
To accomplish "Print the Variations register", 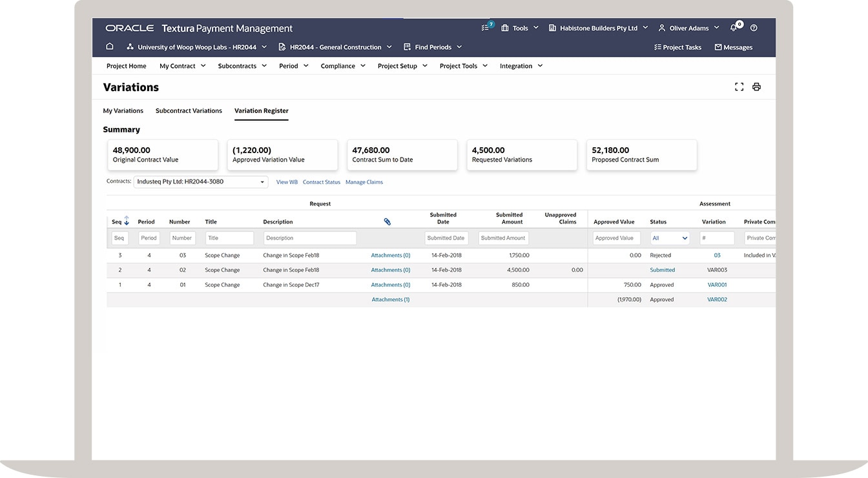I will 756,86.
